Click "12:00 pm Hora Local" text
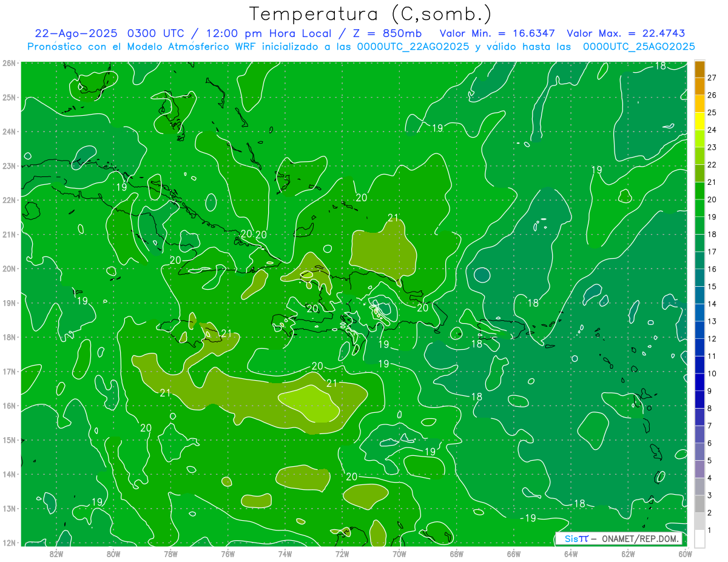 tap(269, 33)
